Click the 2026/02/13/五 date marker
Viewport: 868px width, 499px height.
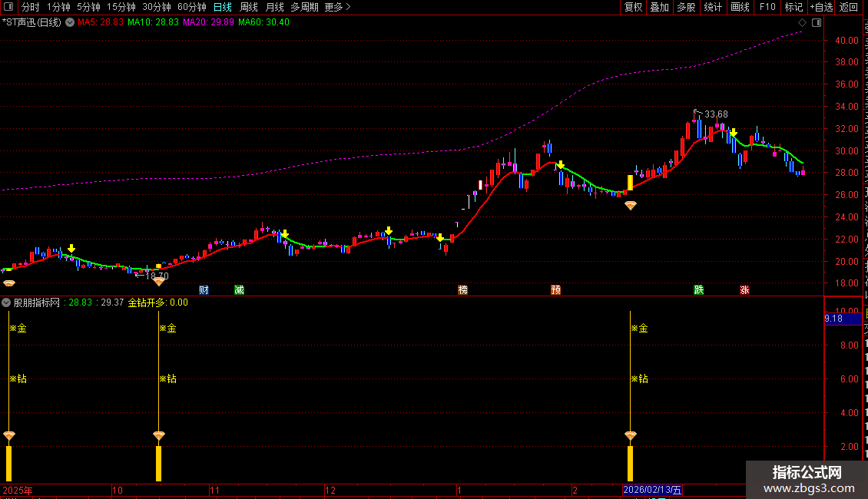coord(652,490)
